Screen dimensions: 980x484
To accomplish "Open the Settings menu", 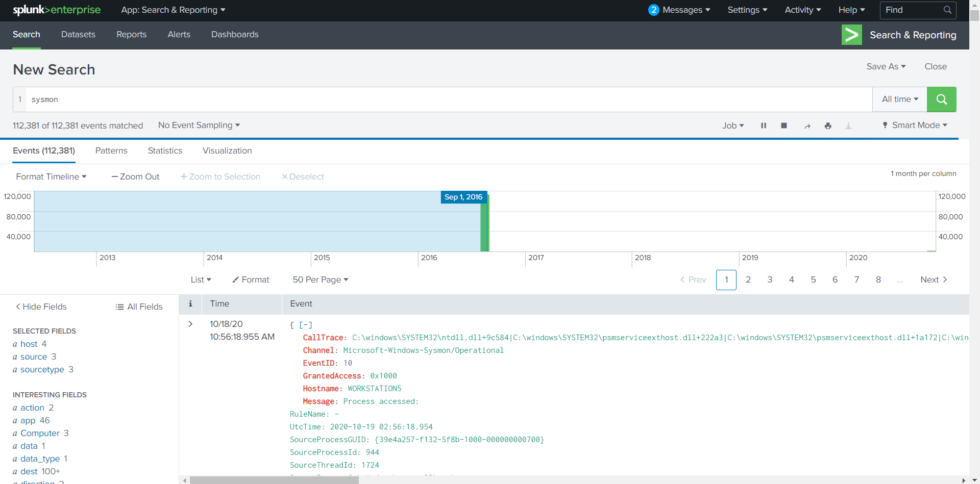I will 747,10.
